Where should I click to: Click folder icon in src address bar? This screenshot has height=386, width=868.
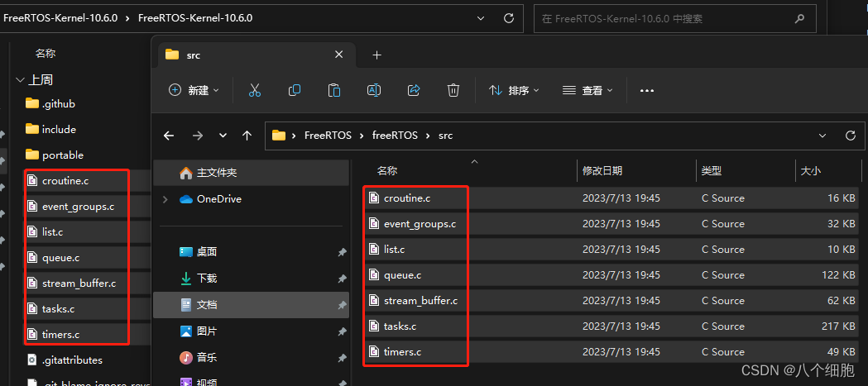pos(279,136)
